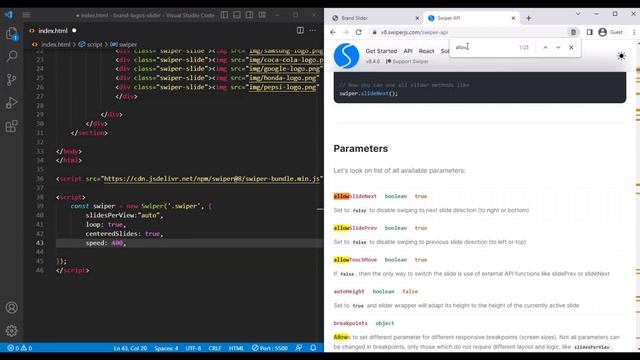Click Port: 5500 Live Server status
This screenshot has height=360, width=640.
(x=270, y=348)
